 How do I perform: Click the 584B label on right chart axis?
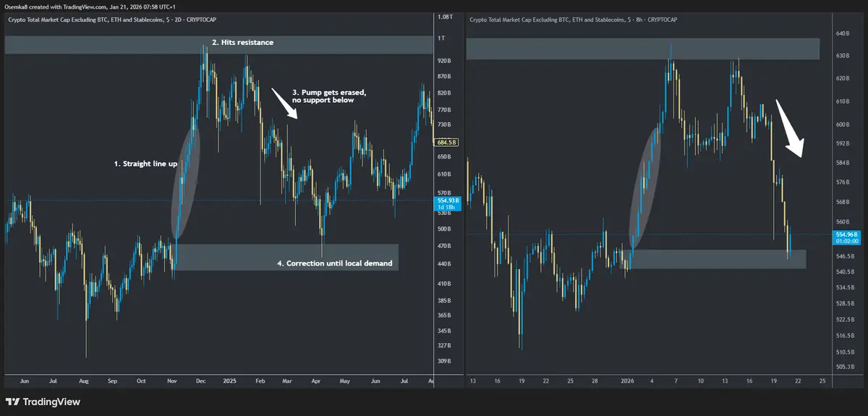(x=843, y=163)
